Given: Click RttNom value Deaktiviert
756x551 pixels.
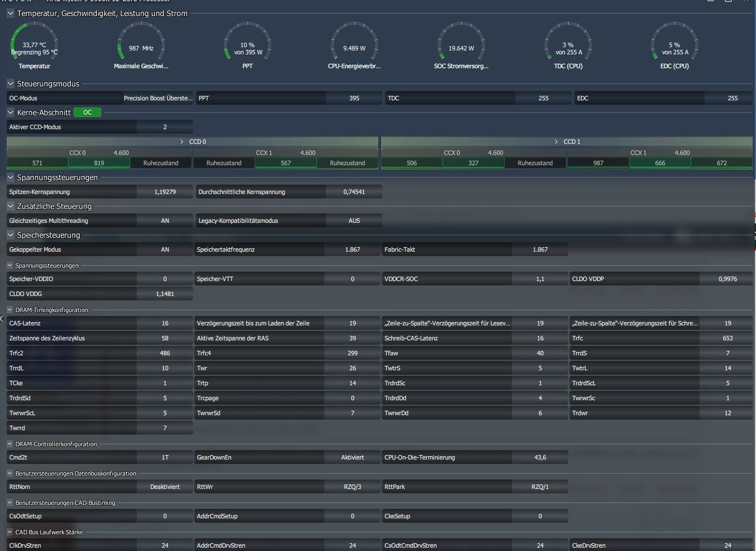Looking at the screenshot, I should [165, 487].
